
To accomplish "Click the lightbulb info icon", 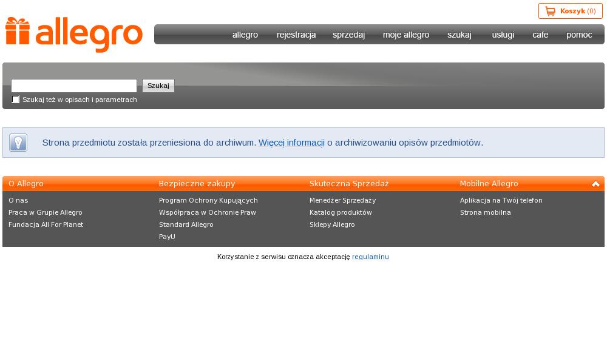I will pyautogui.click(x=18, y=143).
